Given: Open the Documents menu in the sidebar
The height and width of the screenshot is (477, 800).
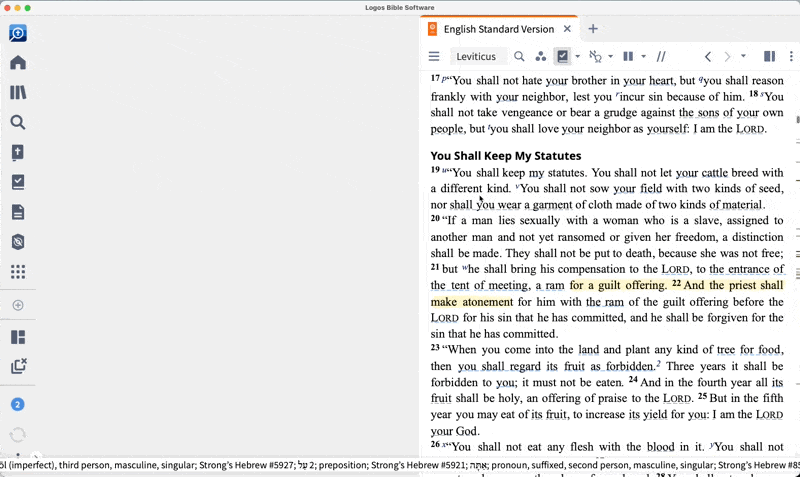Looking at the screenshot, I should [x=18, y=212].
